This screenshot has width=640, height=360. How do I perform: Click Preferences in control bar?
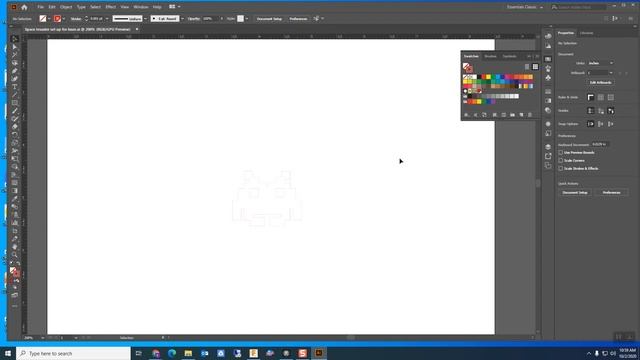coord(298,19)
